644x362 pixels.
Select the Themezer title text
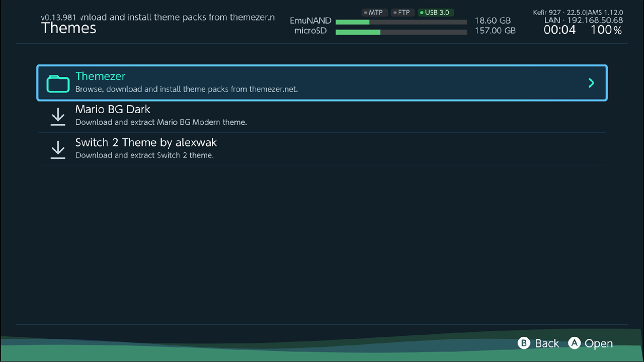click(100, 76)
